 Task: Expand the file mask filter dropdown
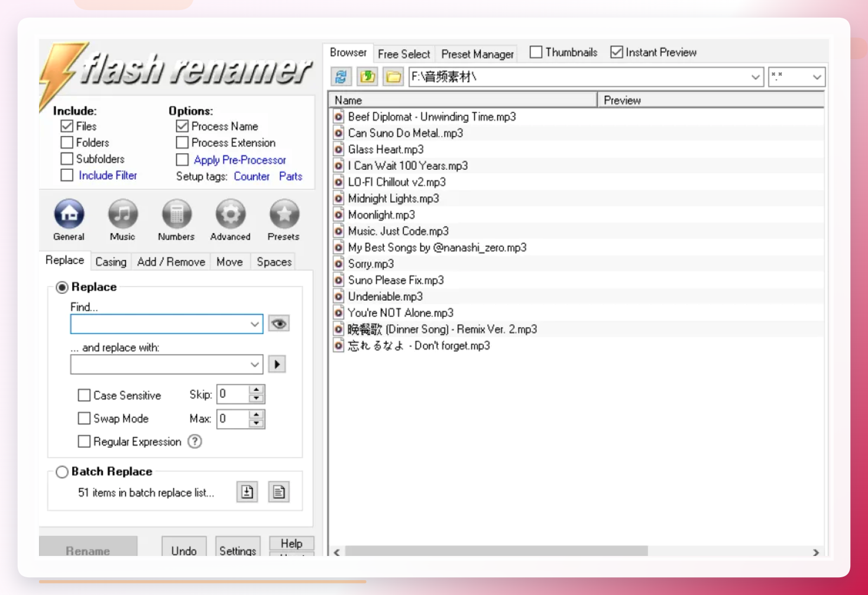point(817,77)
